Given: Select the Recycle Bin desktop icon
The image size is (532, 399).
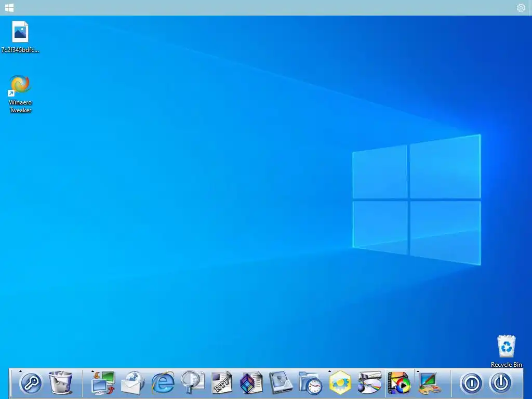Looking at the screenshot, I should 506,352.
